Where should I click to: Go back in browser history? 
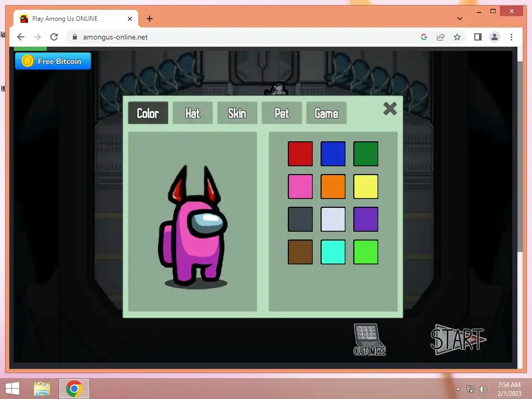(21, 37)
